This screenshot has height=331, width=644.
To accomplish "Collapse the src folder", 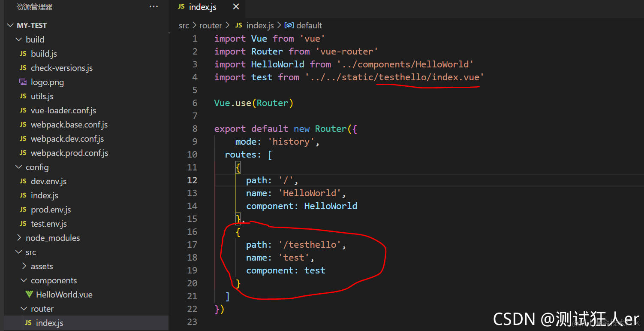I will coord(18,252).
